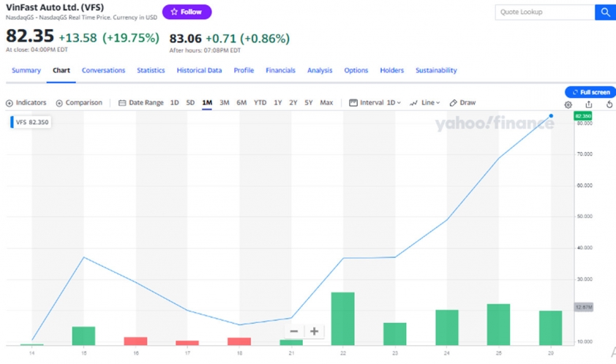This screenshot has height=364, width=616.
Task: Click the after hours price 83.06
Action: 185,39
